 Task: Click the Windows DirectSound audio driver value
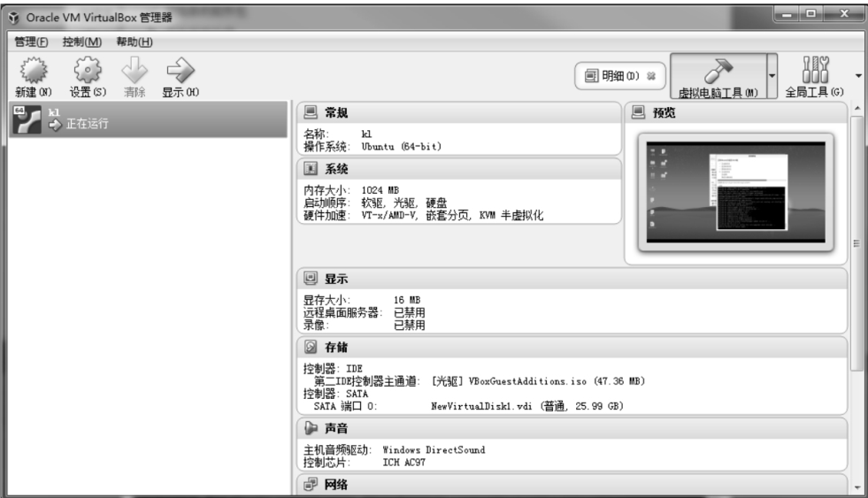click(434, 450)
